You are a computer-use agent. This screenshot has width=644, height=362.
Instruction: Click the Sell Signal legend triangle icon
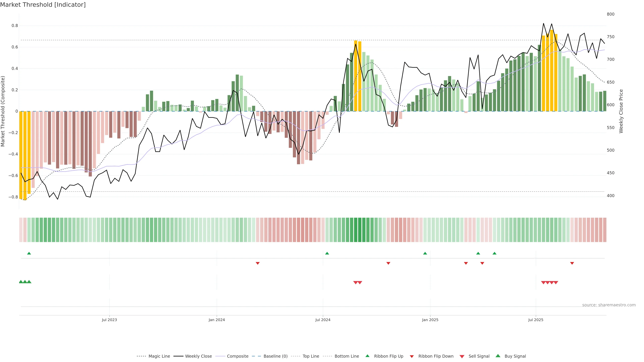[462, 356]
